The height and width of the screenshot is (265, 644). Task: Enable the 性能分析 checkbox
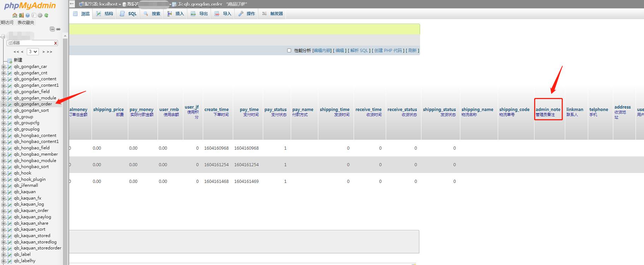[289, 51]
